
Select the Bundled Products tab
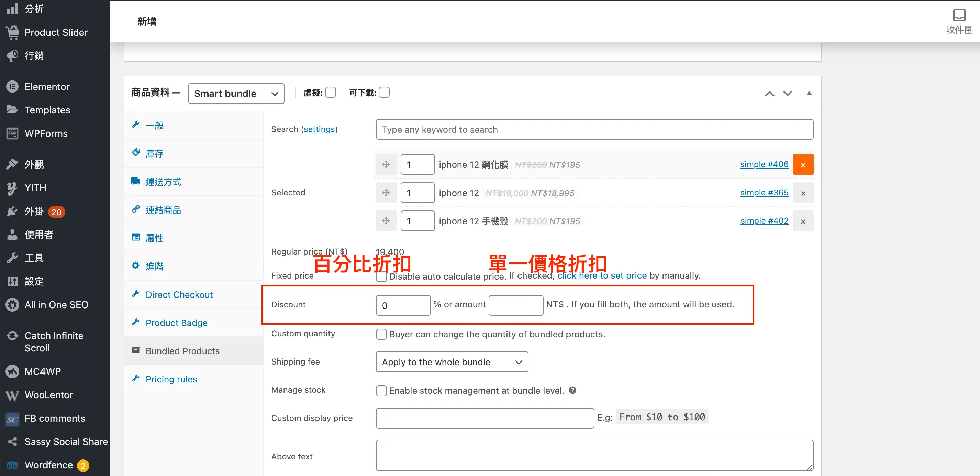(x=194, y=351)
